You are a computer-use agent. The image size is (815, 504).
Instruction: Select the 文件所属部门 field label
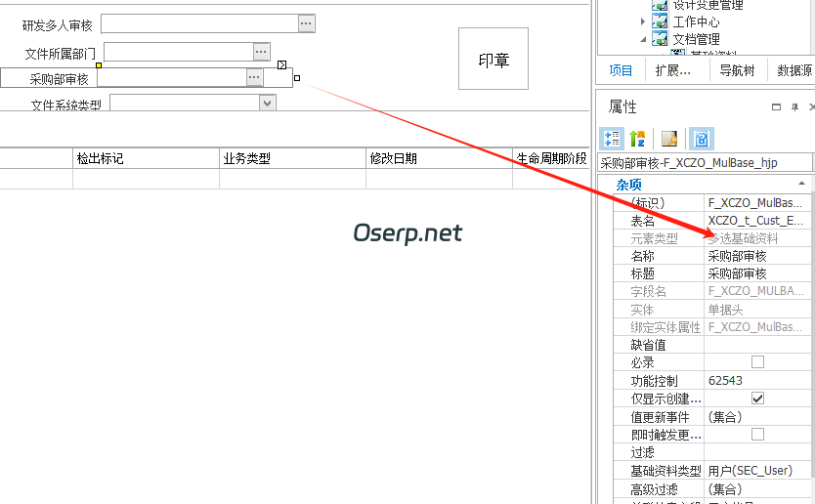click(61, 54)
